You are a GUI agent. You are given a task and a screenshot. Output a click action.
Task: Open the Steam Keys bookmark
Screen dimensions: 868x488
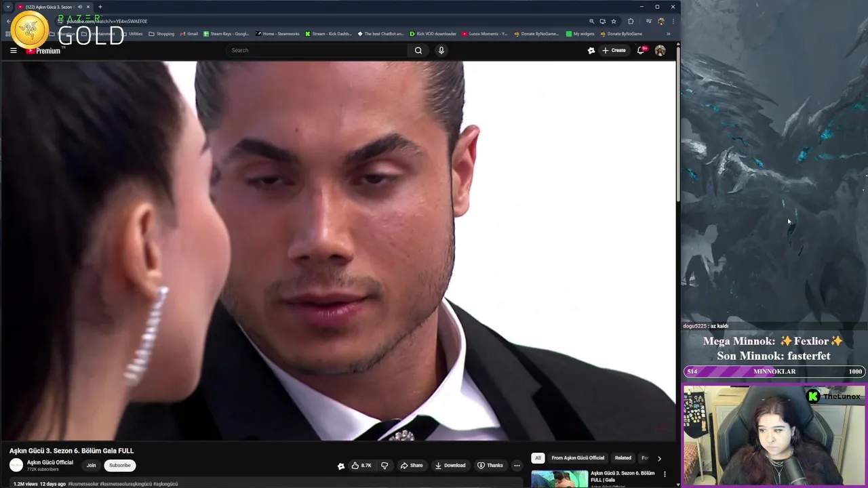click(226, 34)
